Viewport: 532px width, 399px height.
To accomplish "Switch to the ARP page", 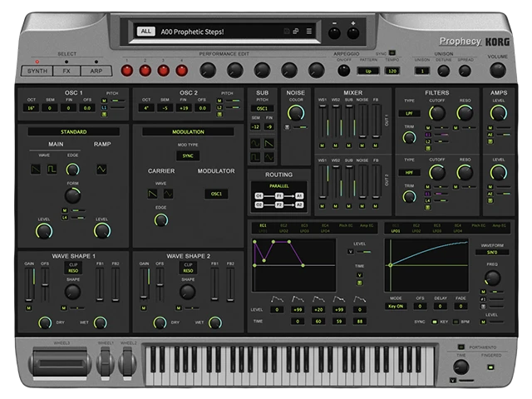I will coord(96,71).
